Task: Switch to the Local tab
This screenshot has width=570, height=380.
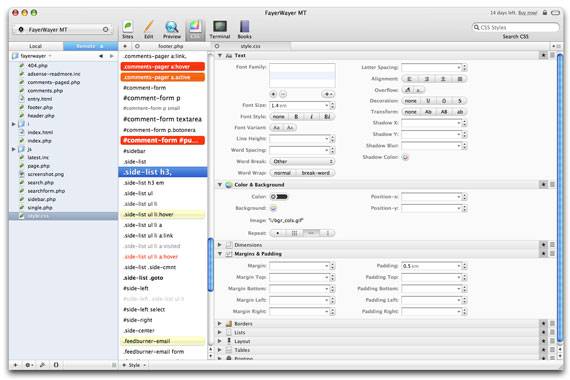Action: pos(36,46)
